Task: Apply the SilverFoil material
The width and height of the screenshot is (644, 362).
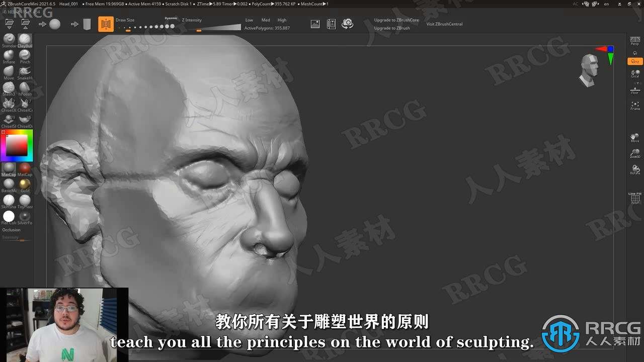Action: point(25,218)
